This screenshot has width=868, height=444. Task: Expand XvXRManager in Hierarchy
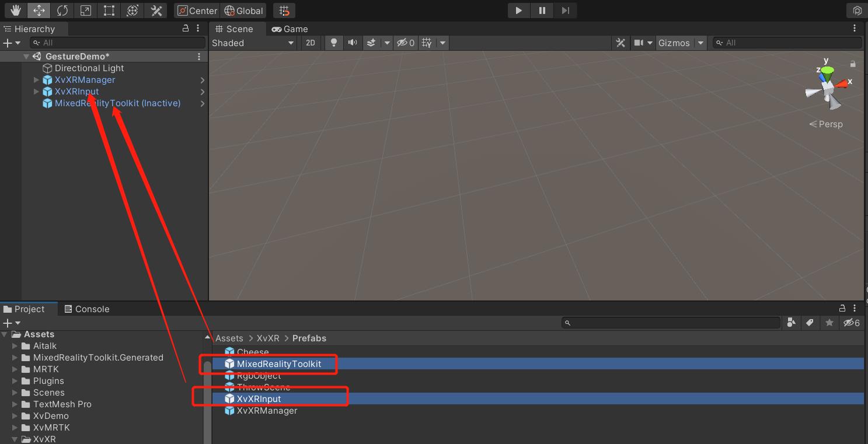(36, 80)
